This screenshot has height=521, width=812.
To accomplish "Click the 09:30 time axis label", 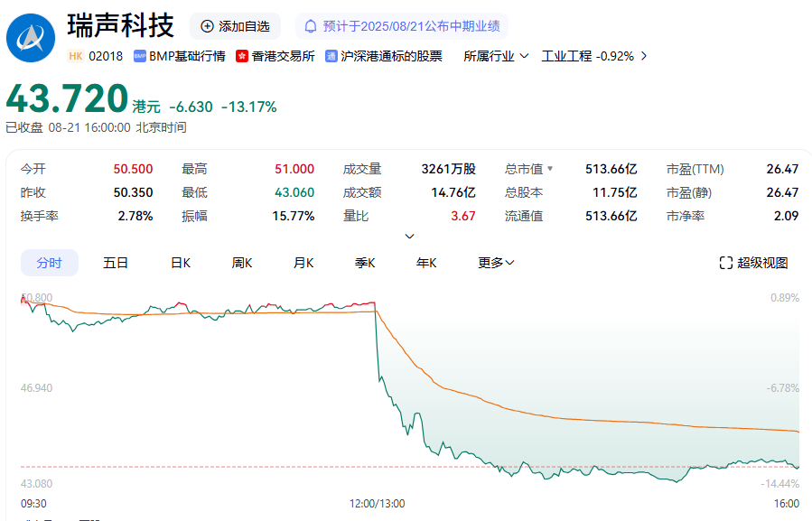I will click(33, 503).
